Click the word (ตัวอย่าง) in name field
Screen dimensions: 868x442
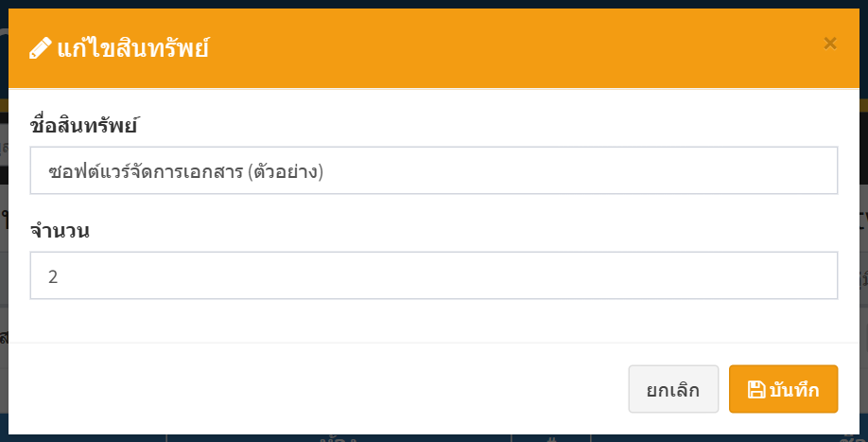(x=286, y=171)
